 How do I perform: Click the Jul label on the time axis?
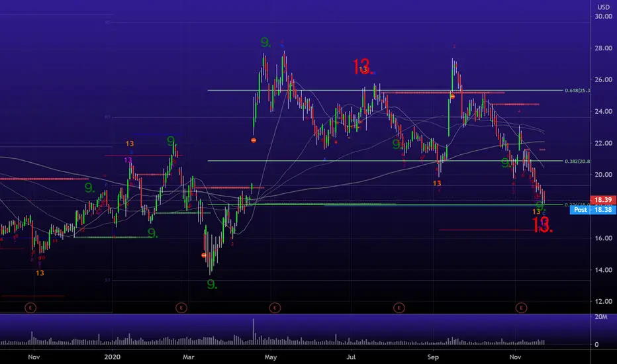(351, 357)
